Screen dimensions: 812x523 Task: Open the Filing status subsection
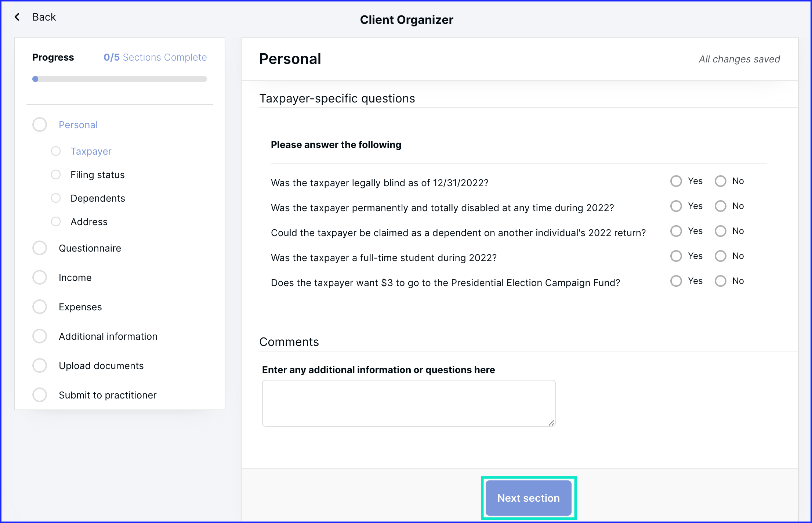tap(97, 175)
